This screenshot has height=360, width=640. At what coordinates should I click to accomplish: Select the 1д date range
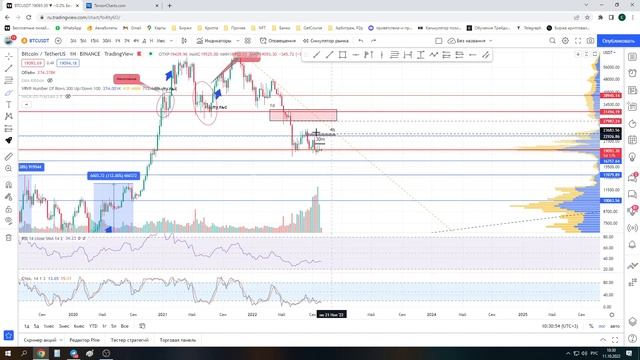click(x=27, y=326)
